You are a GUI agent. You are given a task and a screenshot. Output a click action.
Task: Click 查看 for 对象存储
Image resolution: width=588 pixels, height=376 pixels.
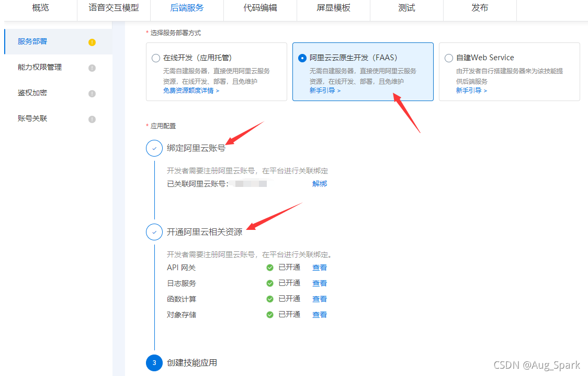point(320,315)
